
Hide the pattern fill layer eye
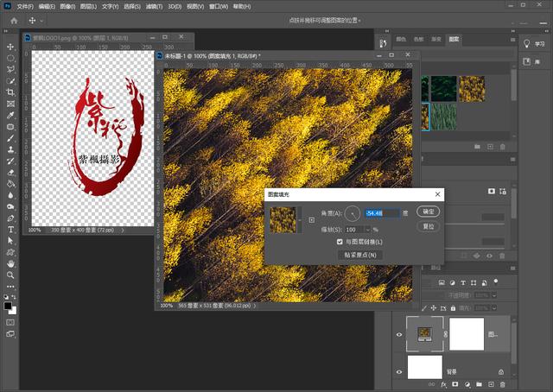coord(399,335)
